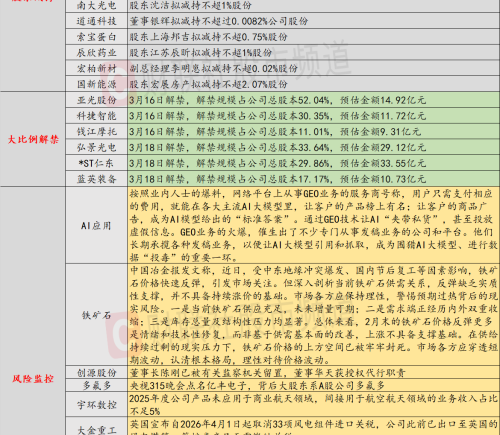Click the 大金重工 company cell
This screenshot has width=500, height=435.
[x=96, y=427]
